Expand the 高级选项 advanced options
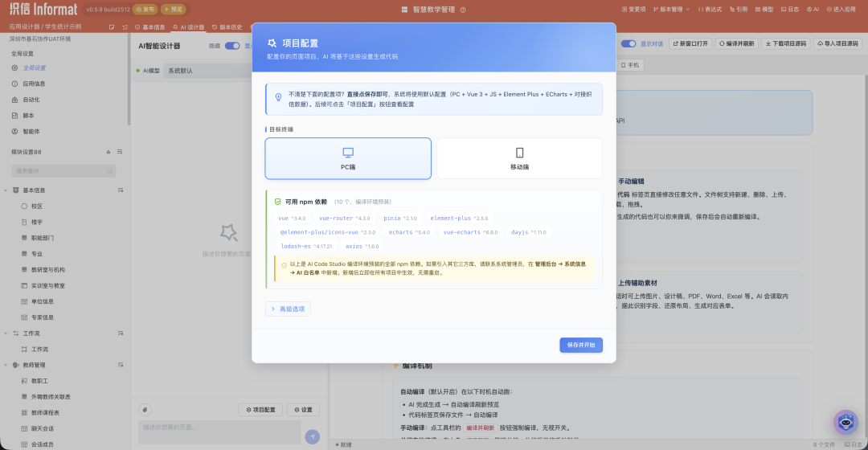This screenshot has width=868, height=450. (288, 309)
